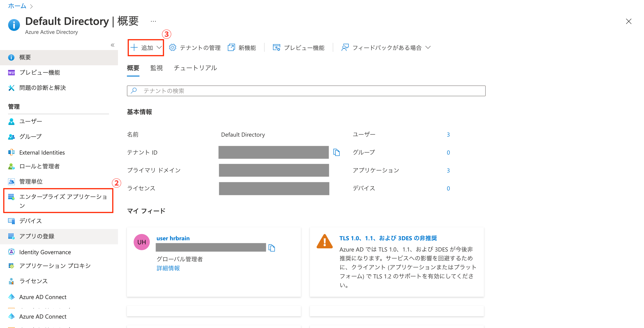Click the プレビュー機能 sidebar icon
The image size is (644, 328).
click(11, 72)
